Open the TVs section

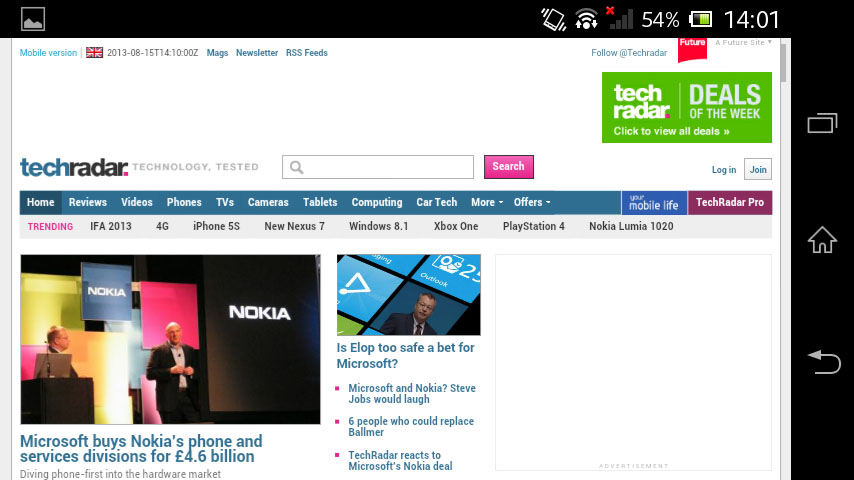[x=225, y=202]
